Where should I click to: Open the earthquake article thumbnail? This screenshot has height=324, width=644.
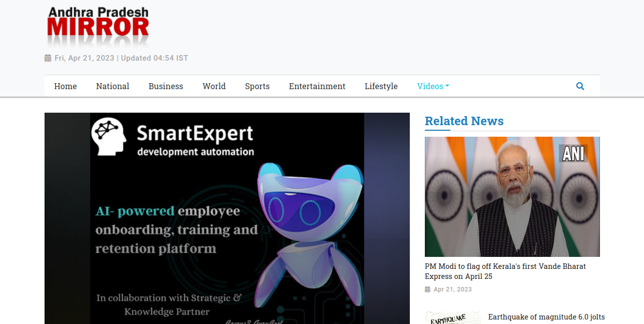pyautogui.click(x=452, y=318)
